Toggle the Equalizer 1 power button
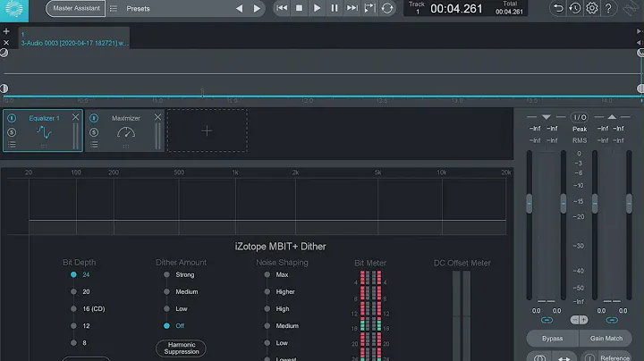This screenshot has width=644, height=361. pyautogui.click(x=12, y=118)
